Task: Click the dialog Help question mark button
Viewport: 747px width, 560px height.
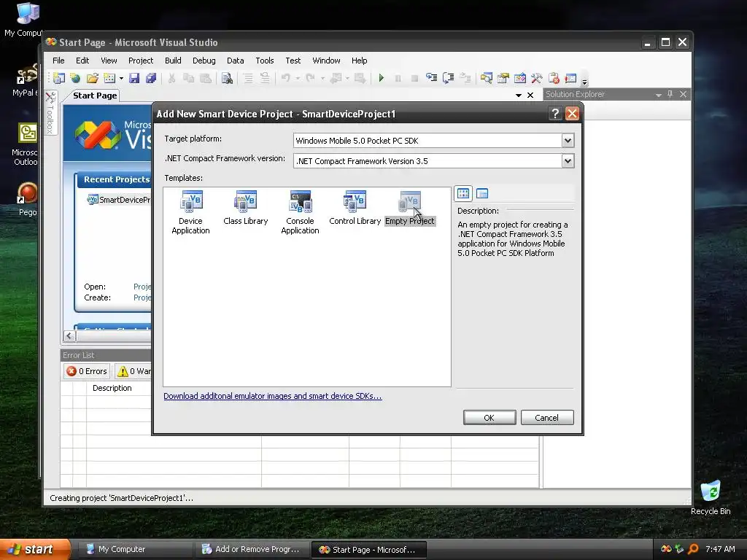Action: click(554, 113)
